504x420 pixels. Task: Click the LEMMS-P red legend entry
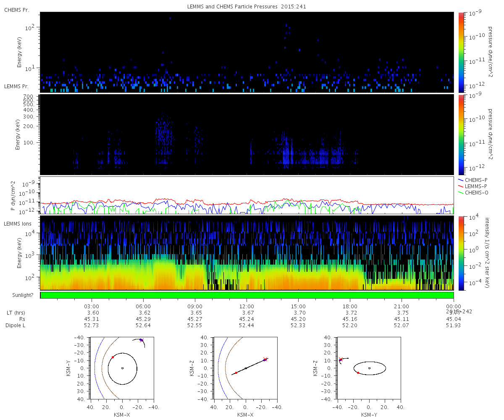(475, 186)
